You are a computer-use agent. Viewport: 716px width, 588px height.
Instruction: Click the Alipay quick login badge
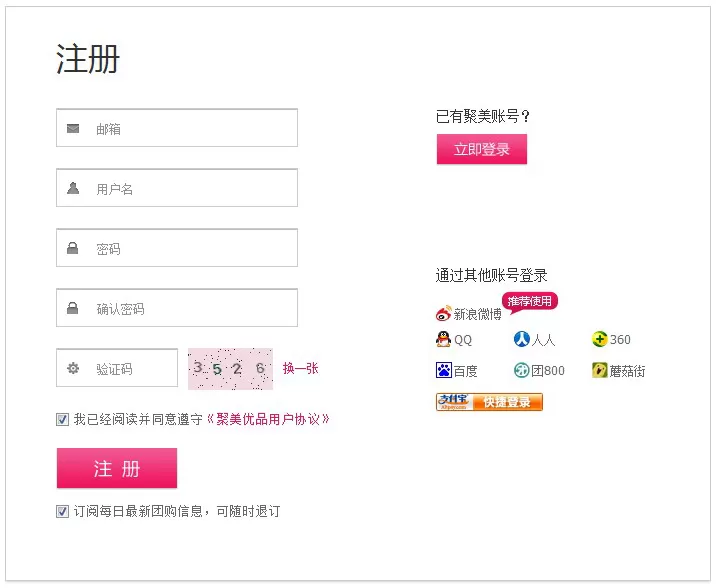click(489, 402)
